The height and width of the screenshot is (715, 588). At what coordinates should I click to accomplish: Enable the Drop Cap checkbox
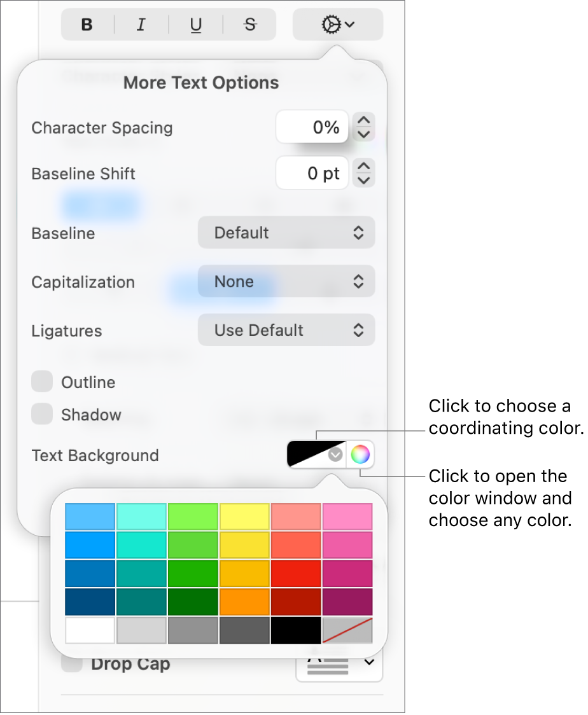coord(71,663)
